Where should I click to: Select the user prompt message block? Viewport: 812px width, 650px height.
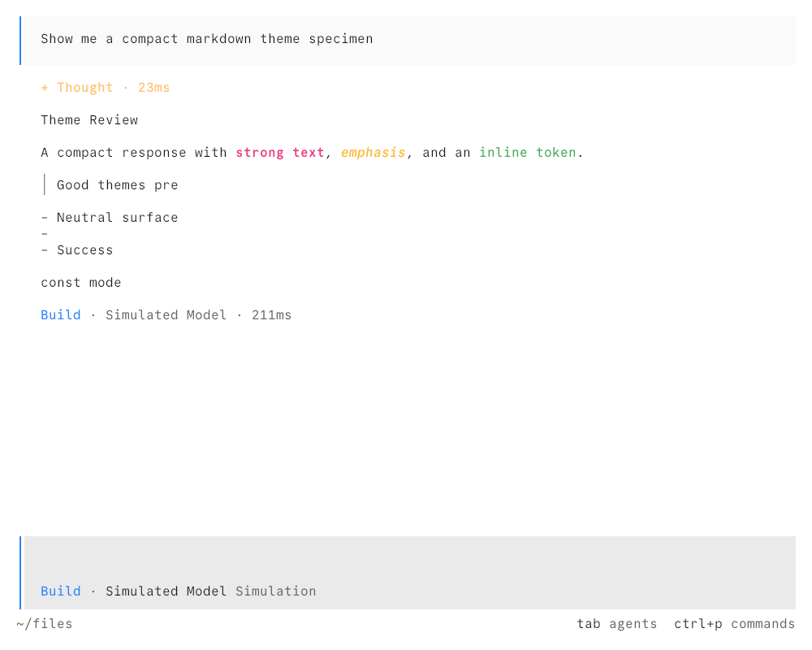click(408, 41)
